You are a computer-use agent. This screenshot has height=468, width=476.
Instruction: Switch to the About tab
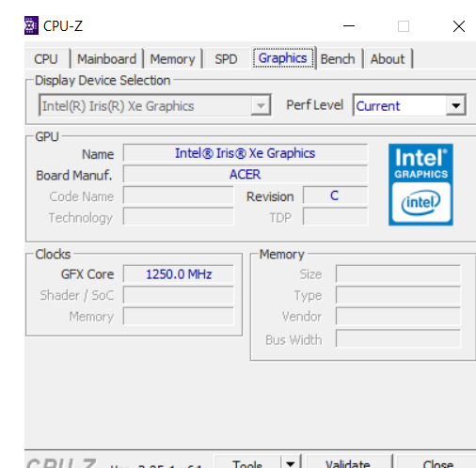[388, 59]
